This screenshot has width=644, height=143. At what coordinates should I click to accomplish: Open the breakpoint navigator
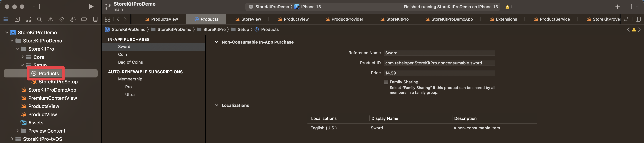pyautogui.click(x=84, y=19)
